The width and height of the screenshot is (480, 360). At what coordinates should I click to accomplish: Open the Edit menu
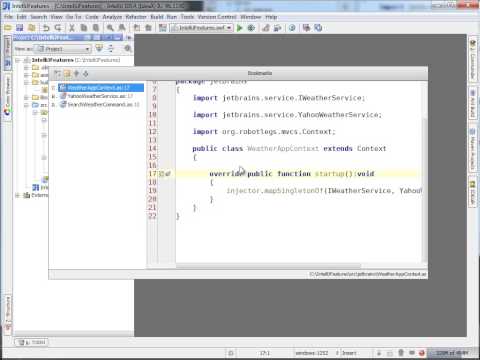click(x=21, y=17)
